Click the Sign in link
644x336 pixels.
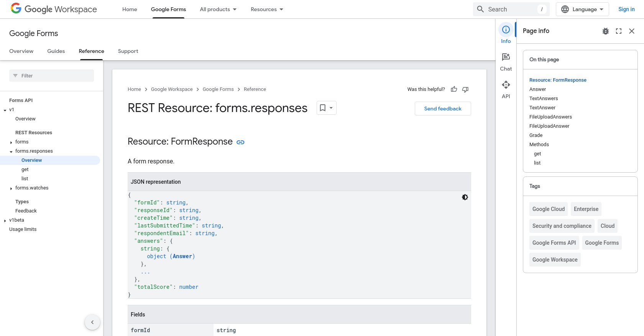point(626,9)
